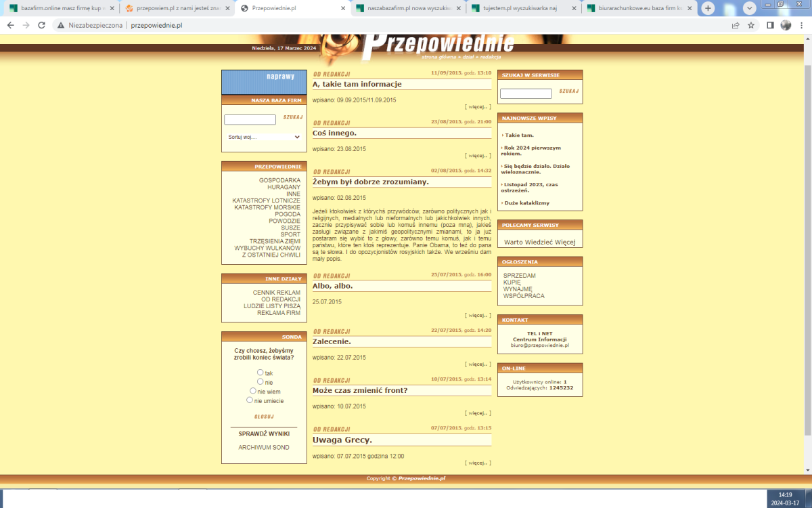Click the browser back arrow

pyautogui.click(x=10, y=25)
